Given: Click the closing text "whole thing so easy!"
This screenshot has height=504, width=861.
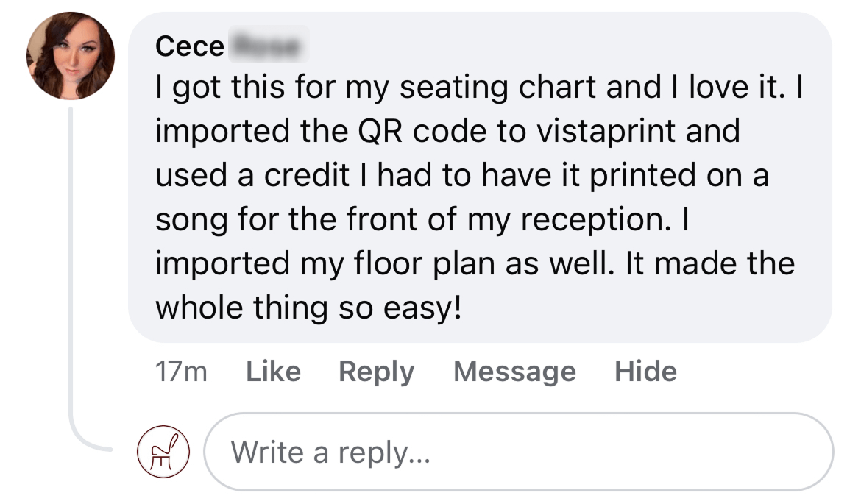Looking at the screenshot, I should coord(308,307).
